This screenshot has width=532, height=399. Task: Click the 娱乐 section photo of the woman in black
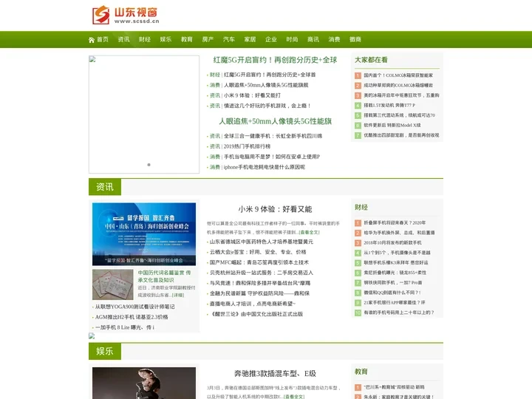click(144, 383)
